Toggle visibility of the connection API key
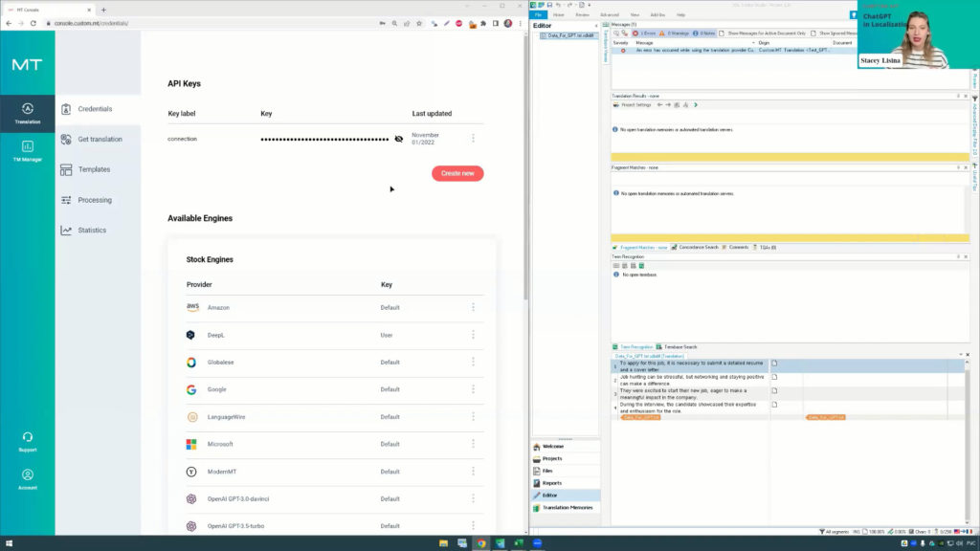Viewport: 980px width, 551px height. point(399,139)
